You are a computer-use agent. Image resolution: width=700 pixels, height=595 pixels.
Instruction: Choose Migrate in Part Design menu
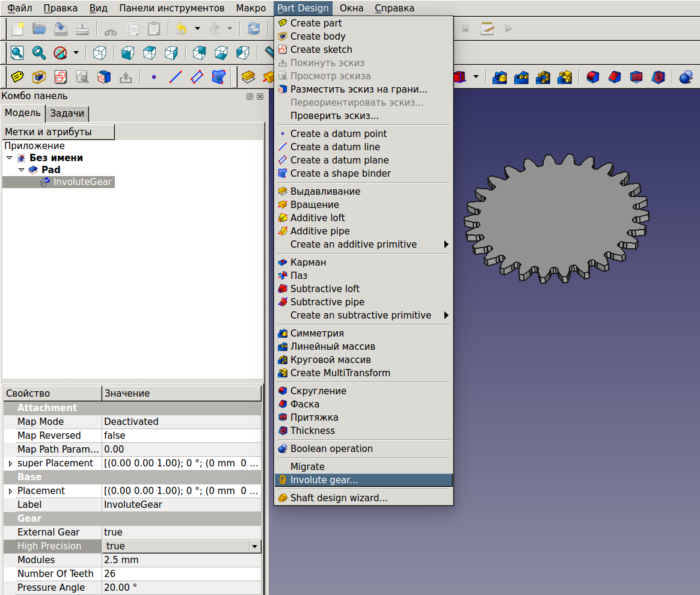point(363,467)
